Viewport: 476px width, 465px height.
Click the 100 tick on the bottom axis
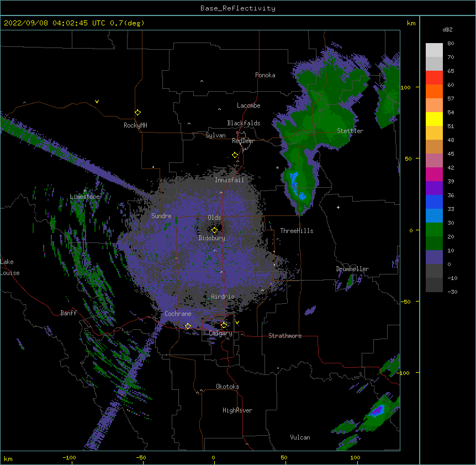[355, 457]
